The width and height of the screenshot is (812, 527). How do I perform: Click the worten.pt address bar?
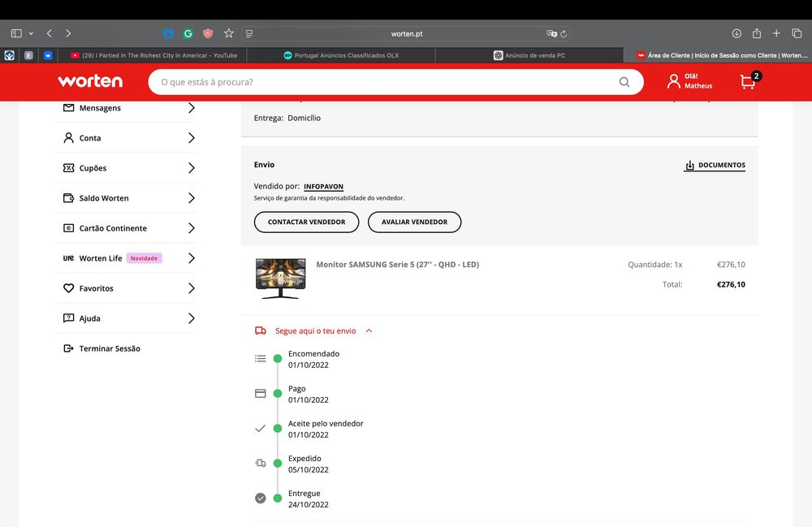pos(407,33)
